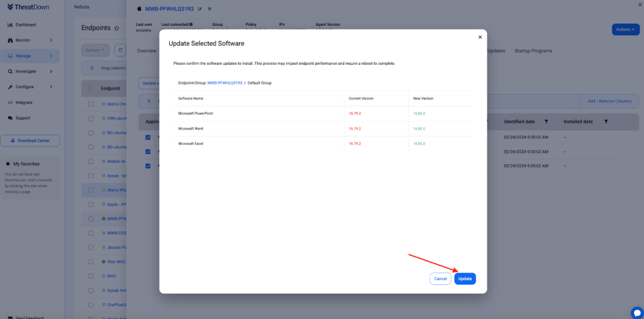
Task: Click the Installed date filter icon
Action: (606, 121)
